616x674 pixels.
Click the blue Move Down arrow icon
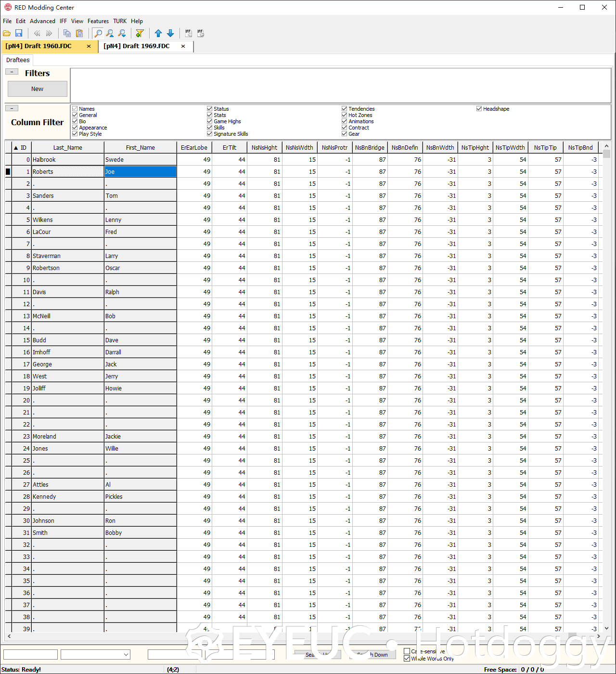(170, 33)
